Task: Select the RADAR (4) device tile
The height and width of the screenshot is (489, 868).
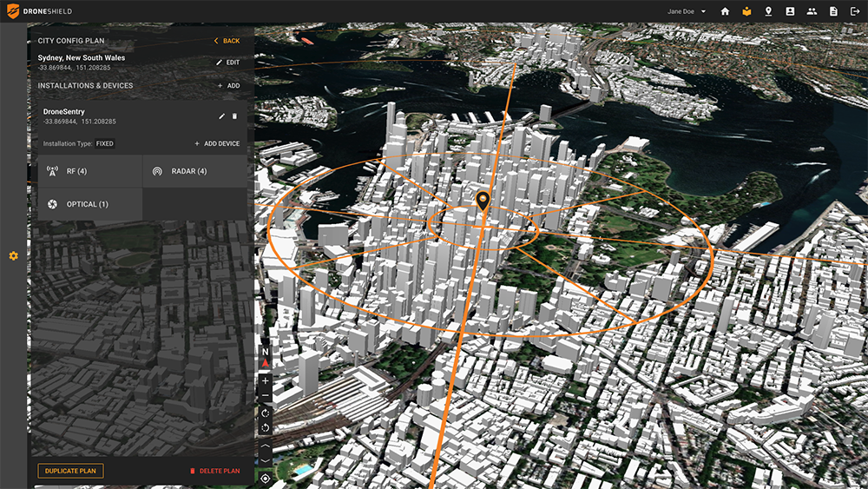Action: (x=194, y=171)
